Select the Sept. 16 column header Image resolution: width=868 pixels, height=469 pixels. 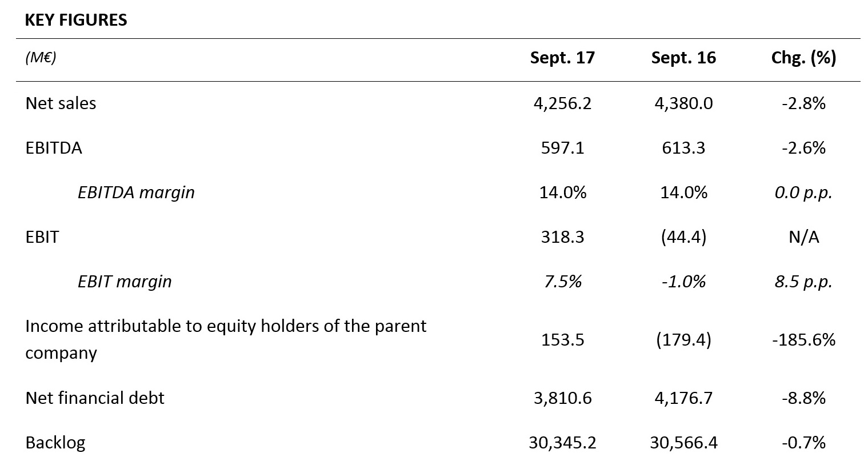click(x=683, y=58)
